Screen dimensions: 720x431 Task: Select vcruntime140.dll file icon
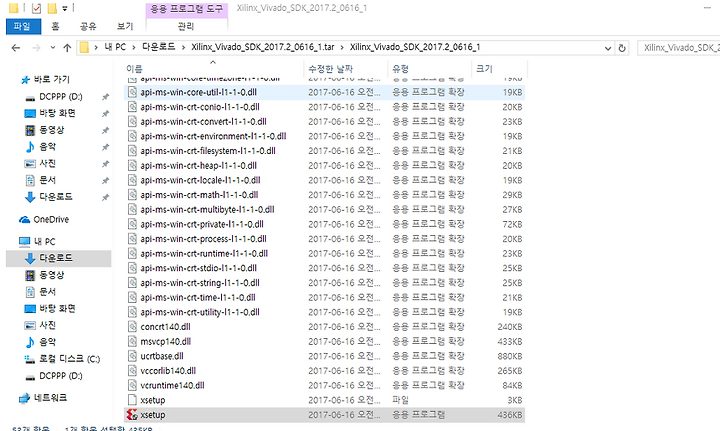(x=132, y=386)
